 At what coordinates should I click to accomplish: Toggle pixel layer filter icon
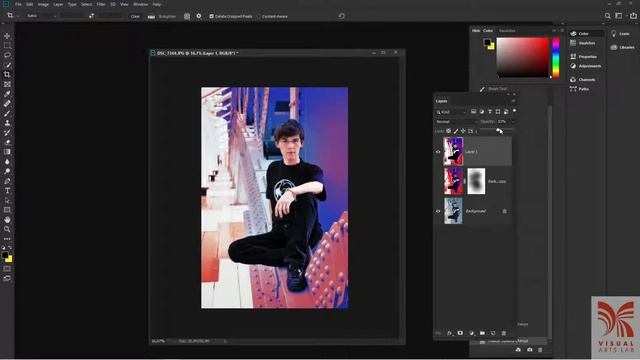tap(473, 111)
